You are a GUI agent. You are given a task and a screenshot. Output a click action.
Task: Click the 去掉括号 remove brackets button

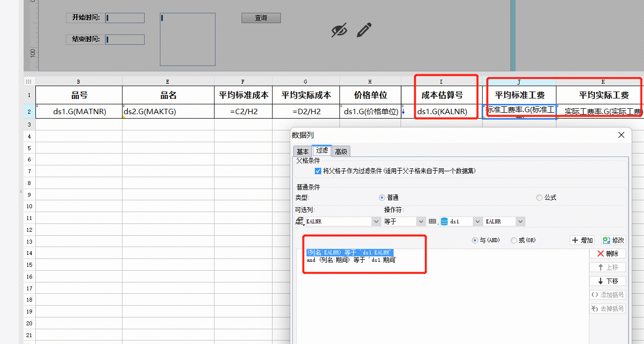coord(607,309)
